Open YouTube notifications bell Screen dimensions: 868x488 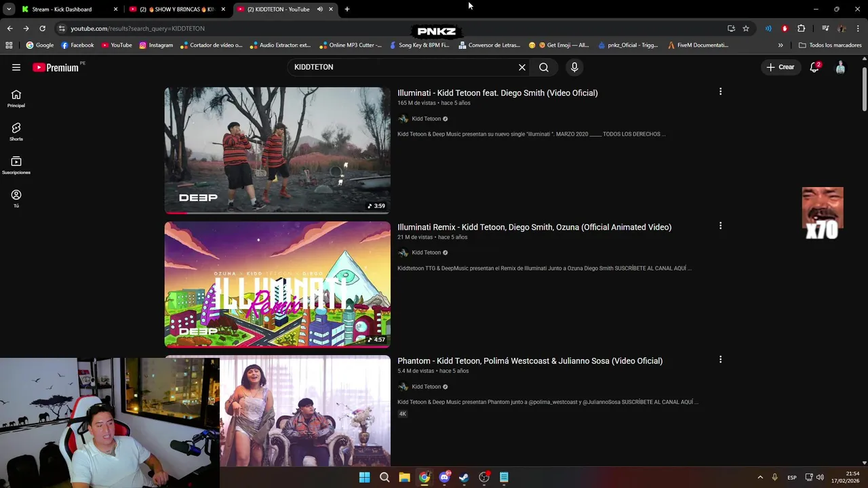(x=814, y=67)
